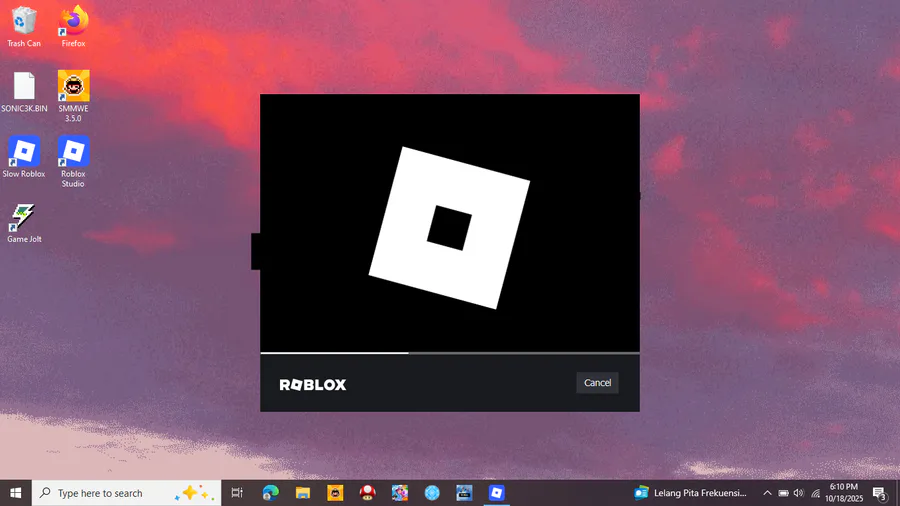Viewport: 900px width, 506px height.
Task: Click the taskbar search box
Action: click(126, 493)
